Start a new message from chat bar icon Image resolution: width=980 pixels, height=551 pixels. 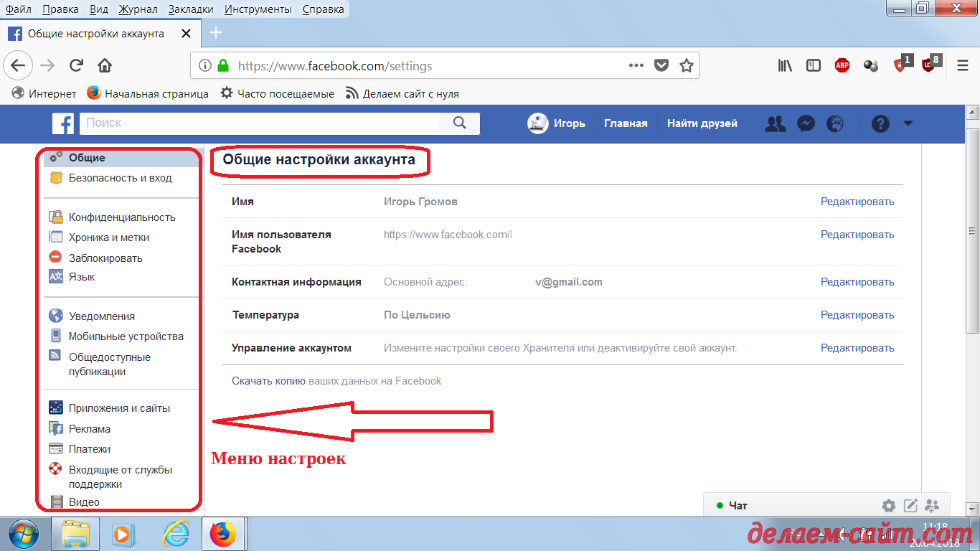[x=910, y=505]
